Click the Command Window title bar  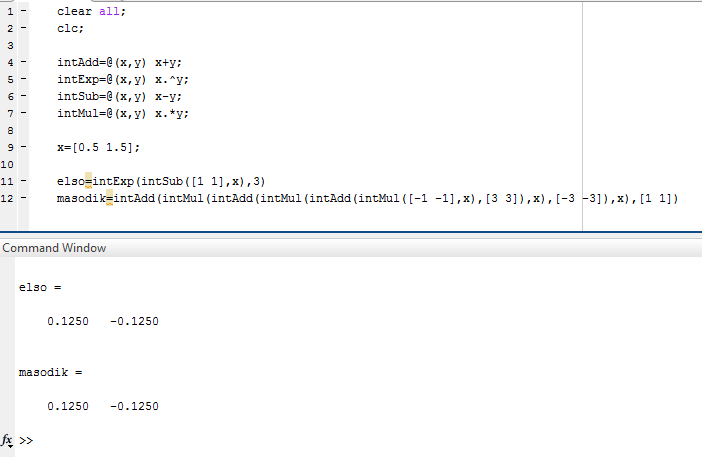click(351, 248)
